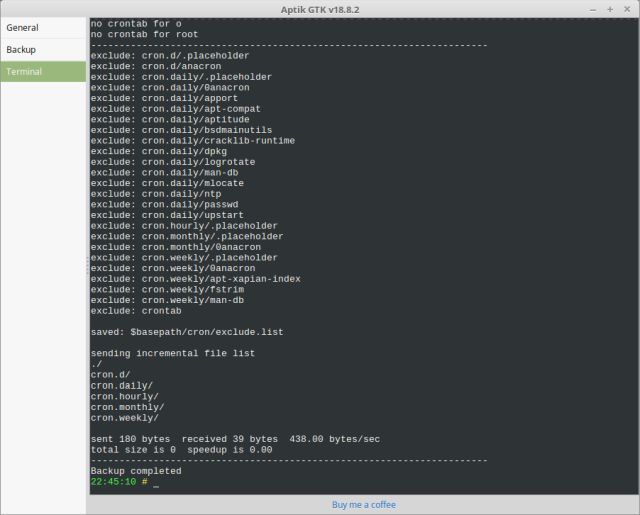Click 'total size is 0 speedup' line
640x515 pixels.
[x=181, y=450]
